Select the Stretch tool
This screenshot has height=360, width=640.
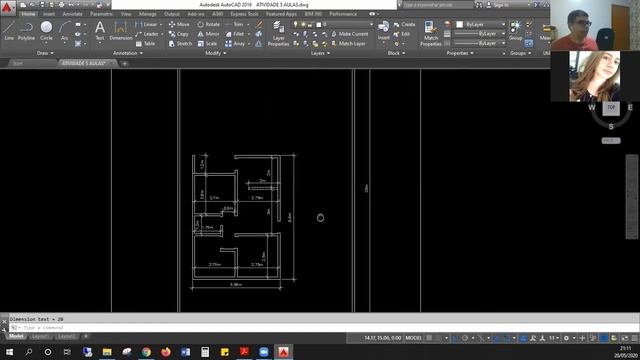point(180,44)
